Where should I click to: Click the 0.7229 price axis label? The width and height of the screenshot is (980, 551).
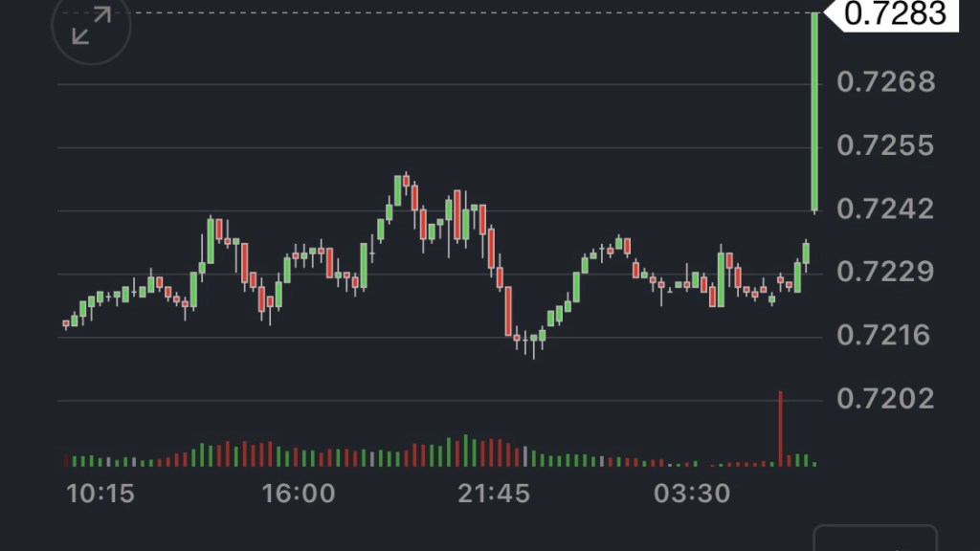(885, 272)
